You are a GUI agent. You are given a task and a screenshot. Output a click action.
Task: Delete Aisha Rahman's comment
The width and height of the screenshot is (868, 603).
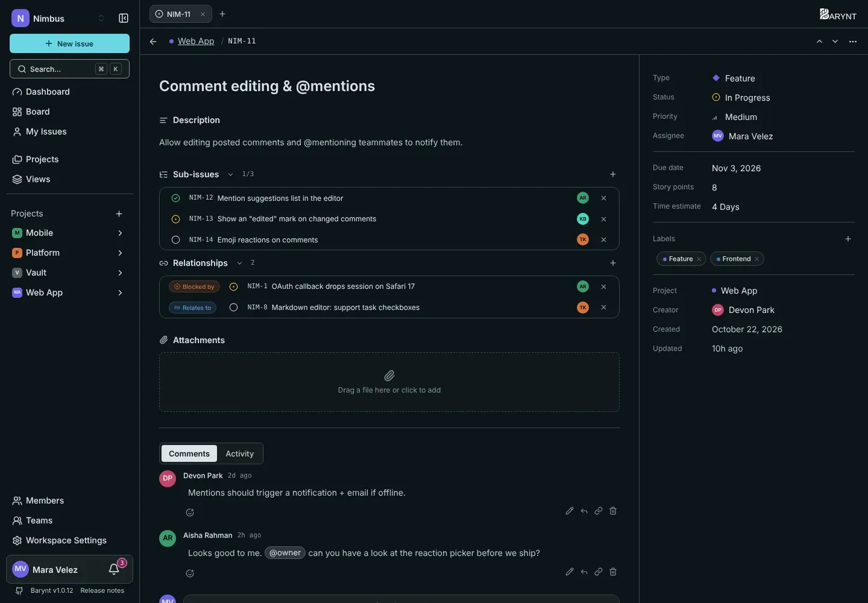(x=613, y=572)
